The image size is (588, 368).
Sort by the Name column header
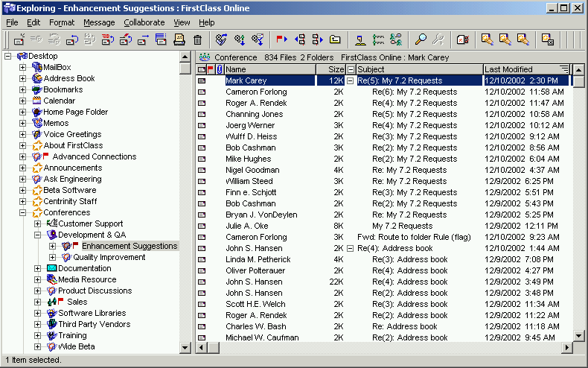[x=270, y=69]
